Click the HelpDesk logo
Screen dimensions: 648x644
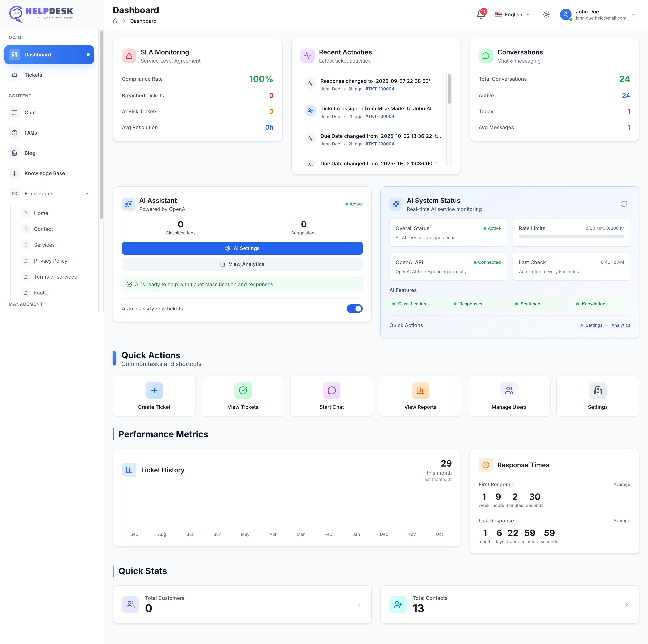tap(41, 14)
